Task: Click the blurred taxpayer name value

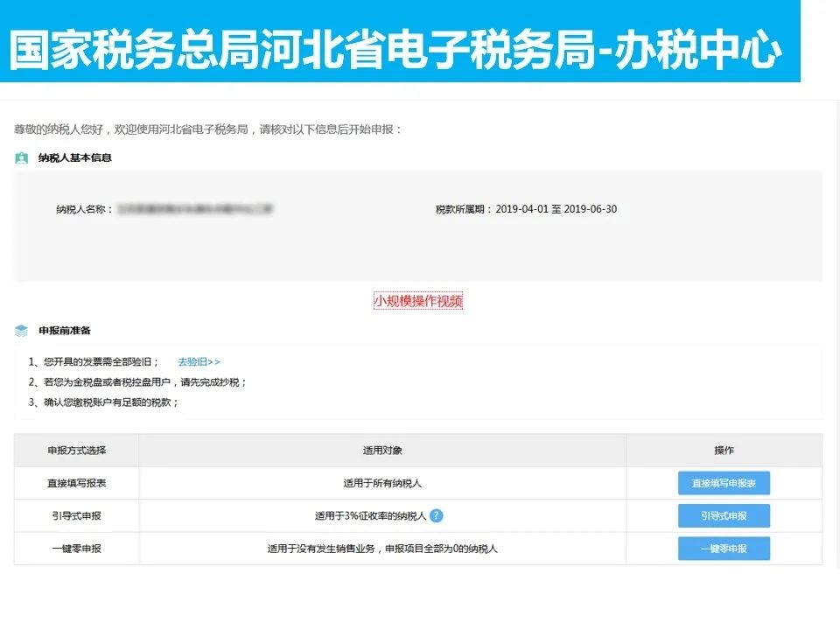Action: pyautogui.click(x=195, y=209)
